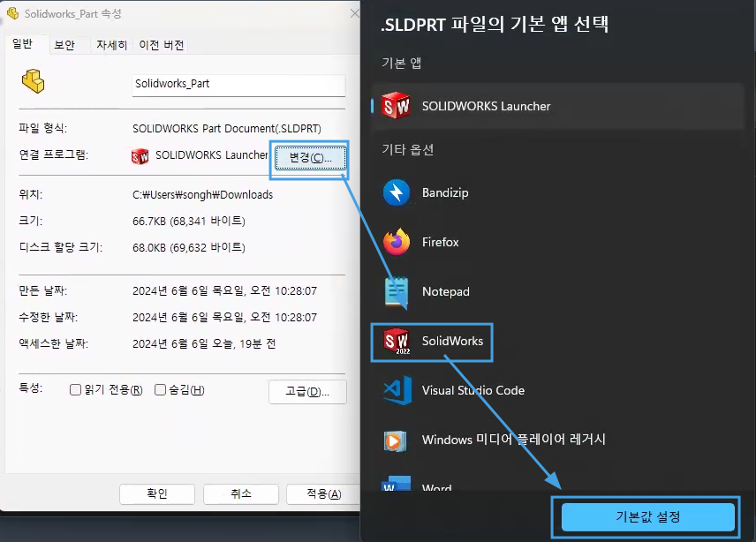Click the 변경(C)... button
The image size is (756, 542).
(x=311, y=157)
